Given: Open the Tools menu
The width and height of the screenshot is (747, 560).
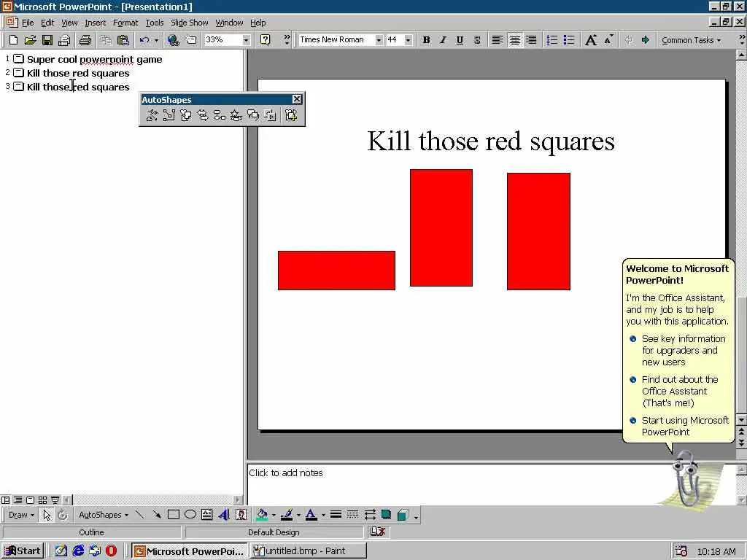Looking at the screenshot, I should pos(155,23).
